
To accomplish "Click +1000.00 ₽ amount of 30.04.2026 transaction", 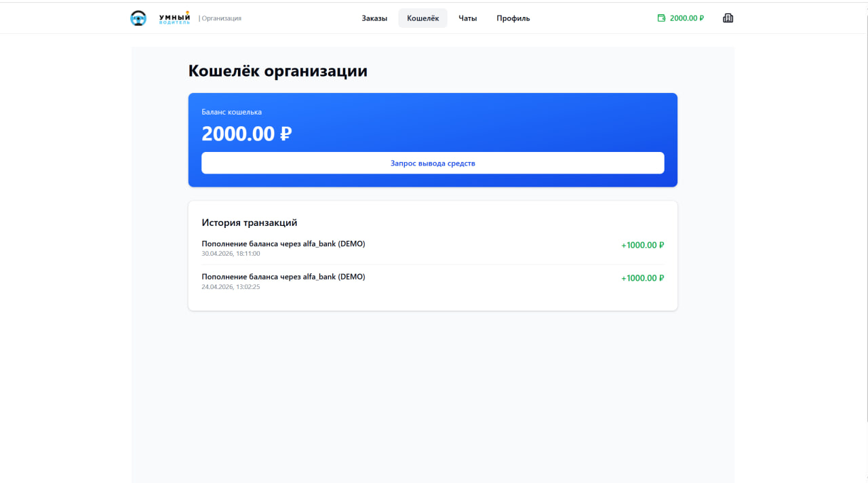I will [x=642, y=245].
